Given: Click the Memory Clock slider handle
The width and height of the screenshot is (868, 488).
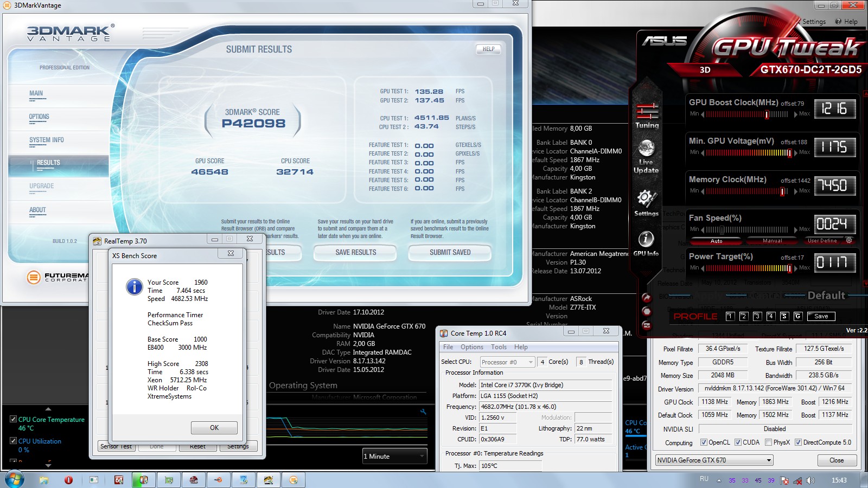Looking at the screenshot, I should tap(782, 191).
